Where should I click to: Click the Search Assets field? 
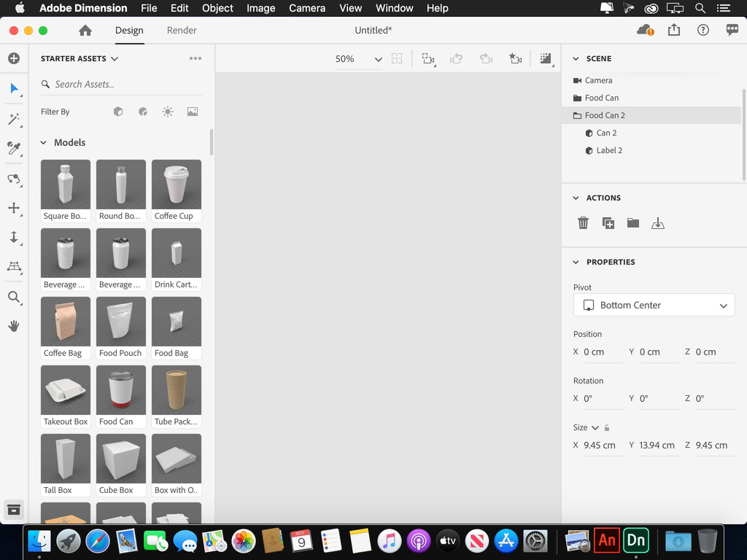[x=124, y=85]
